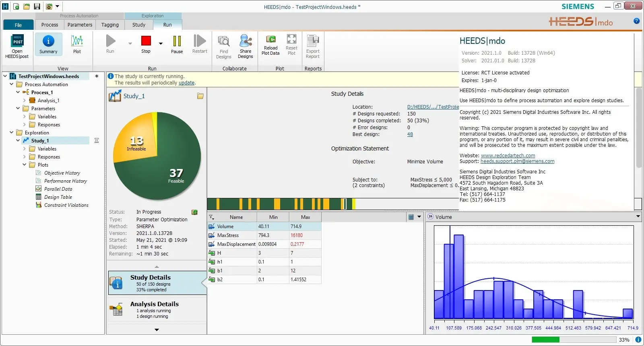Image resolution: width=644 pixels, height=346 pixels.
Task: Click the green progress bar in status bar
Action: [x=545, y=340]
